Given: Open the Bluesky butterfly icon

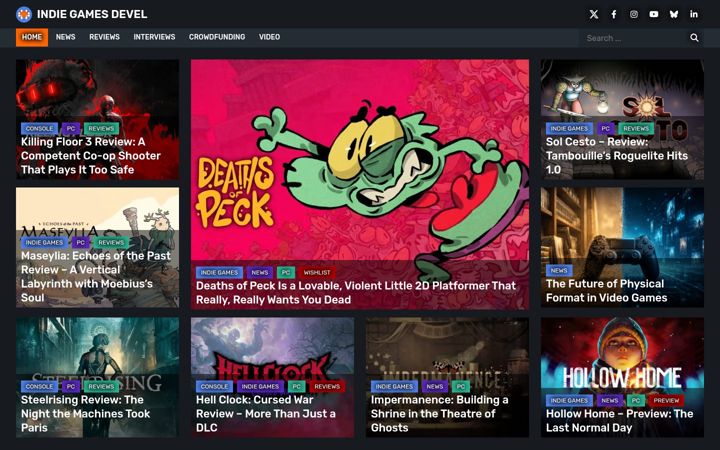Looking at the screenshot, I should [x=674, y=14].
